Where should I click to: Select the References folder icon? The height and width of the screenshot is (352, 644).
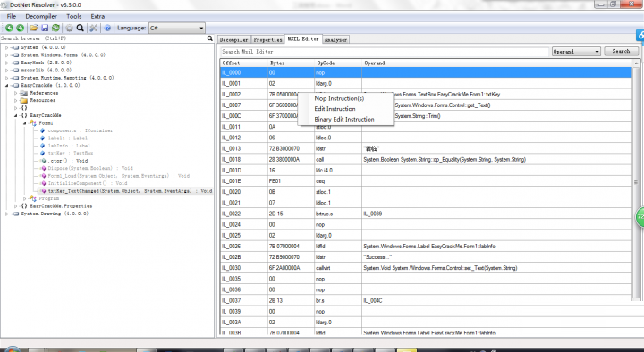[x=24, y=93]
